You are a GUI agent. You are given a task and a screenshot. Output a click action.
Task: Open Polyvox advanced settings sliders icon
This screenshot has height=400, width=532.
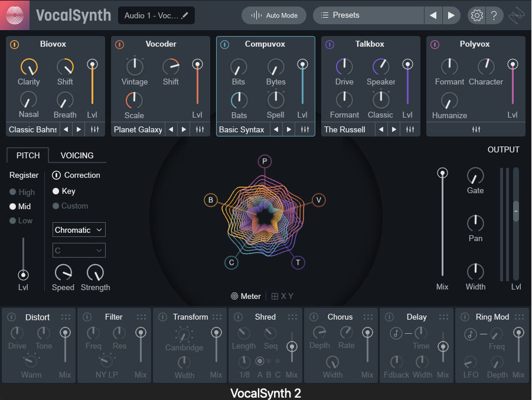476,129
